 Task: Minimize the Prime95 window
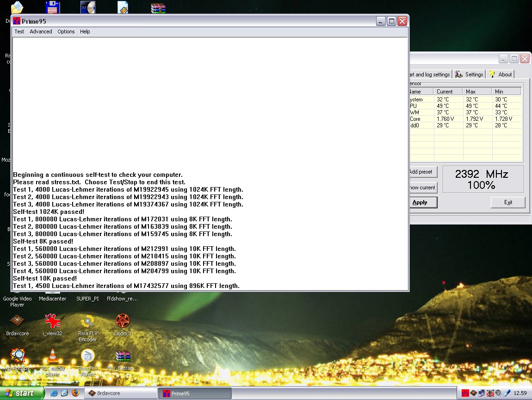pyautogui.click(x=381, y=21)
